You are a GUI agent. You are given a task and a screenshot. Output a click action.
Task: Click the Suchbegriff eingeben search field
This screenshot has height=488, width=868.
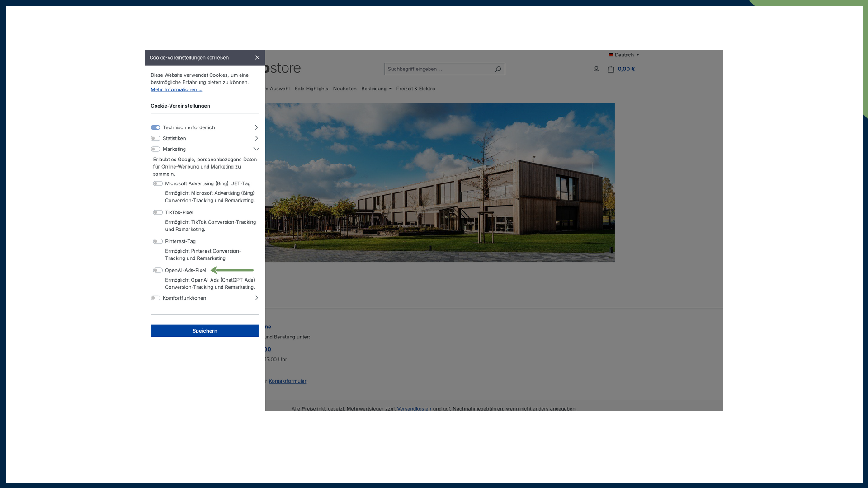pyautogui.click(x=439, y=69)
